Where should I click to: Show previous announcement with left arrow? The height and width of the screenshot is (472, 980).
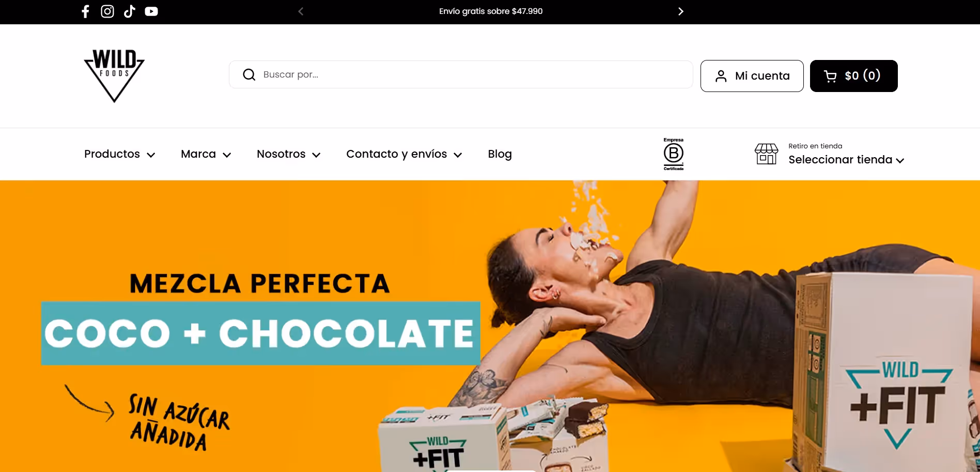301,11
